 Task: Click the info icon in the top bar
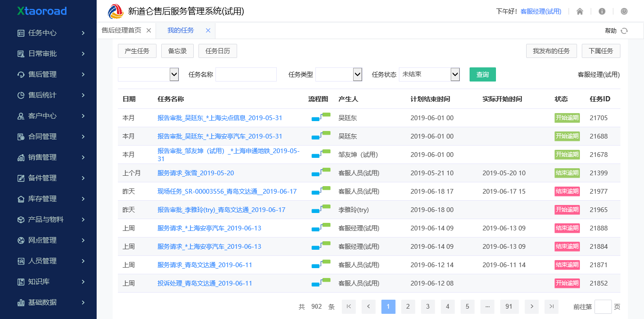(x=602, y=11)
